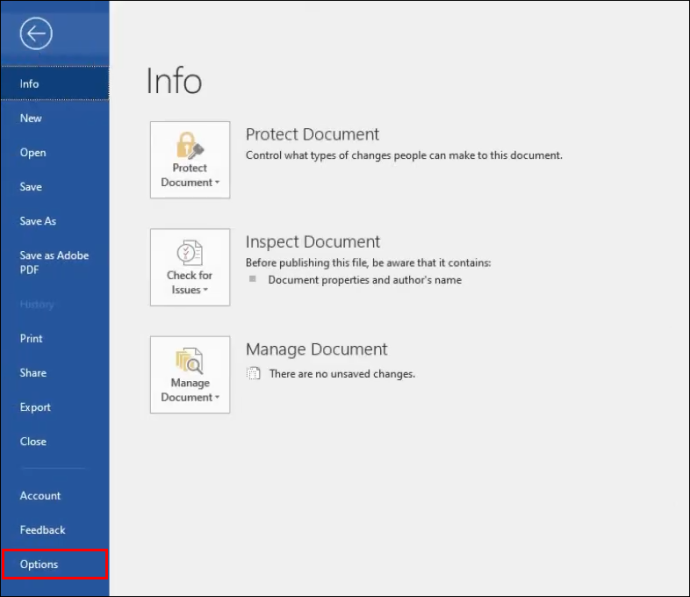Click Save in the sidebar
This screenshot has width=690, height=597.
click(x=55, y=187)
